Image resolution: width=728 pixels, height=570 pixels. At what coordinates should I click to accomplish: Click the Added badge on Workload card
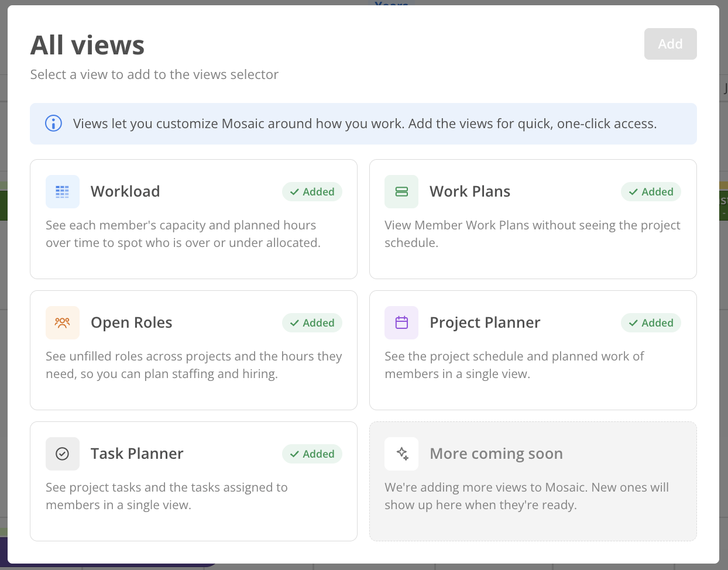312,191
